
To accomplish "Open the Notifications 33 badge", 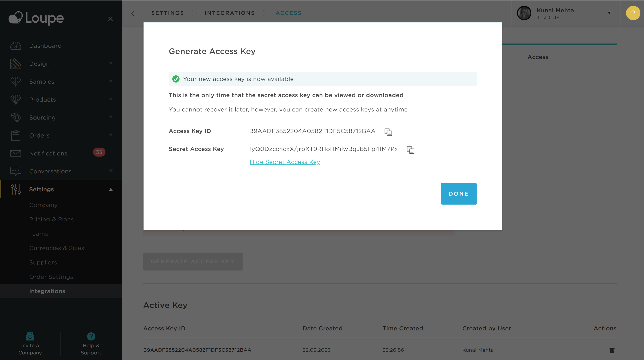I will (99, 152).
